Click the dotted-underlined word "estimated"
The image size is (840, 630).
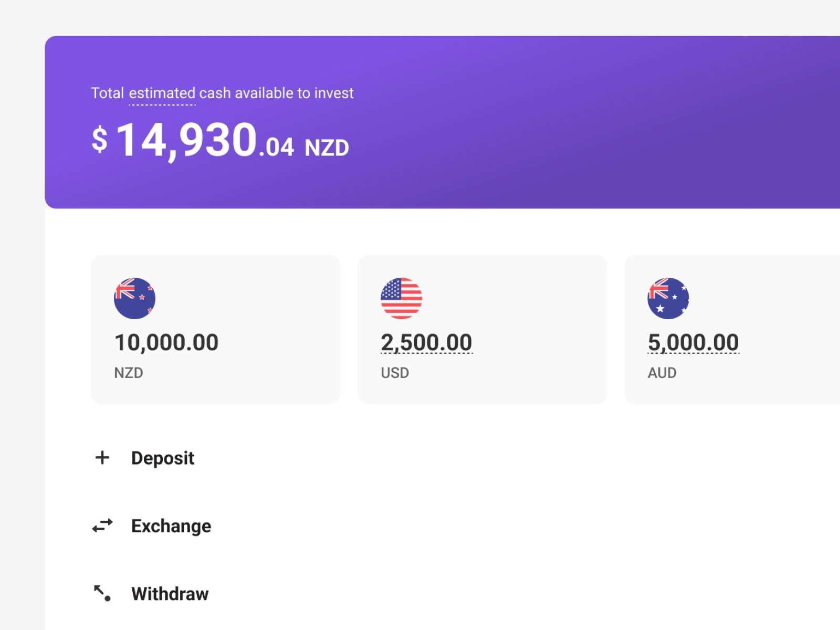click(162, 93)
